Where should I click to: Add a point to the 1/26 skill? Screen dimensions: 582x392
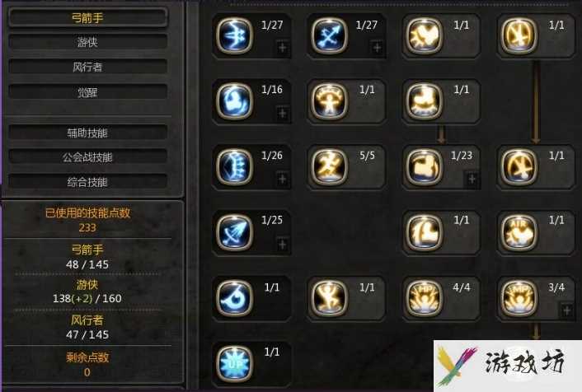coord(283,180)
